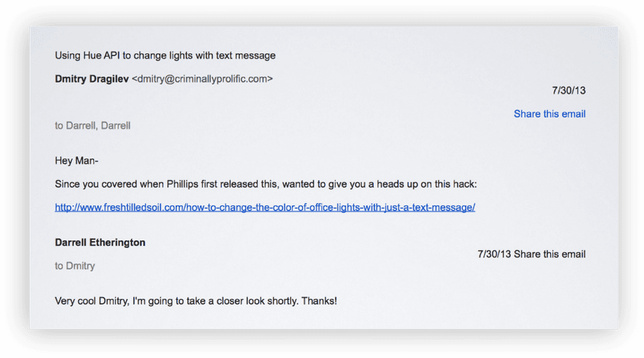The height and width of the screenshot is (358, 644).
Task: Click the blue Share this email link
Action: 550,114
